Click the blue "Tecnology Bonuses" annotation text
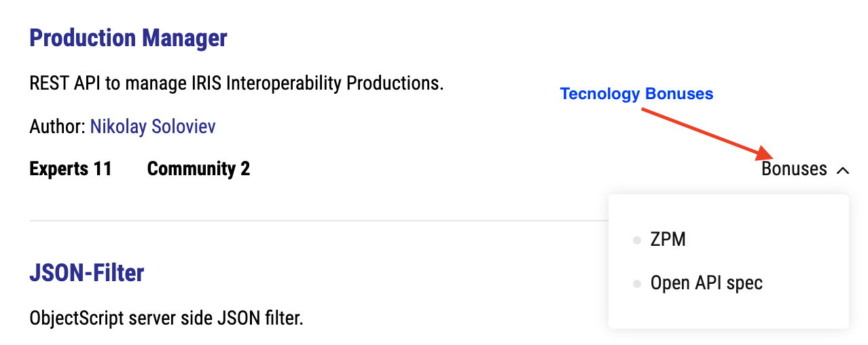Screen dimensions: 868x345 point(636,94)
